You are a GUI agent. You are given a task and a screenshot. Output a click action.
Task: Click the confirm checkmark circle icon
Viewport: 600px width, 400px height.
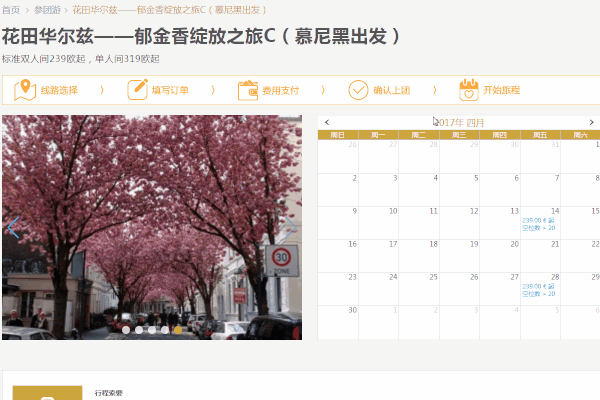(358, 90)
